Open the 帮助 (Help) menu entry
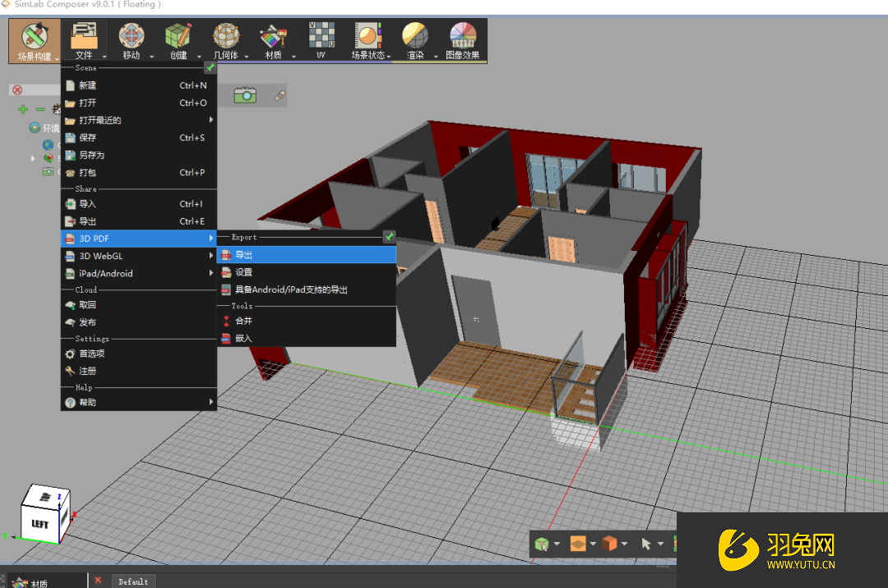The image size is (888, 588). [90, 402]
